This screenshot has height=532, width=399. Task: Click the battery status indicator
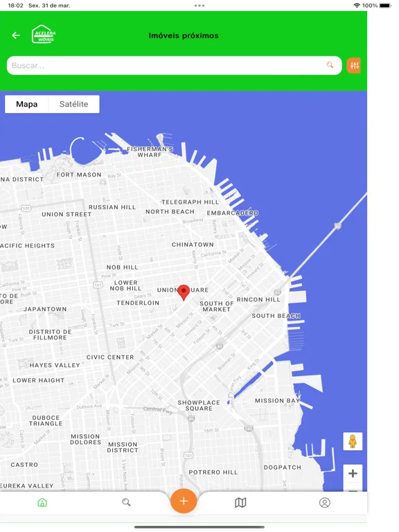pyautogui.click(x=385, y=6)
